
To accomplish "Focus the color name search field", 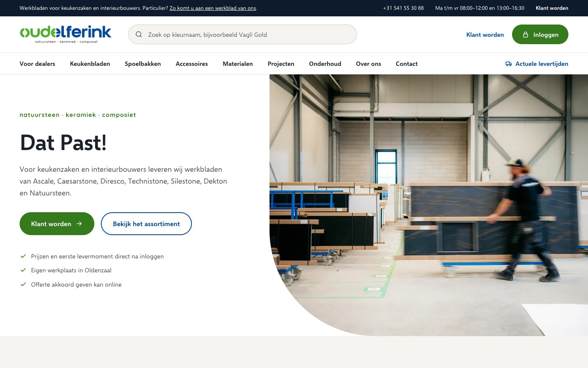I will tap(243, 34).
